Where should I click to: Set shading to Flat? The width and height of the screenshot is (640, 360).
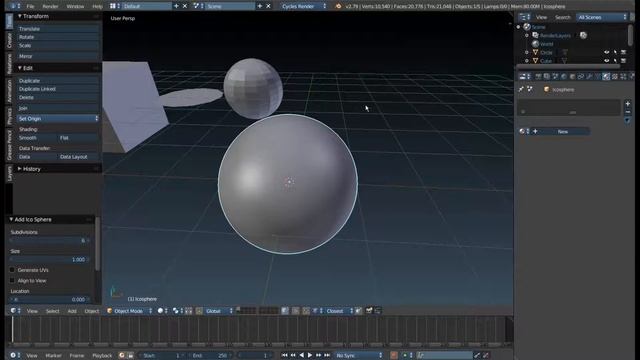tap(78, 138)
